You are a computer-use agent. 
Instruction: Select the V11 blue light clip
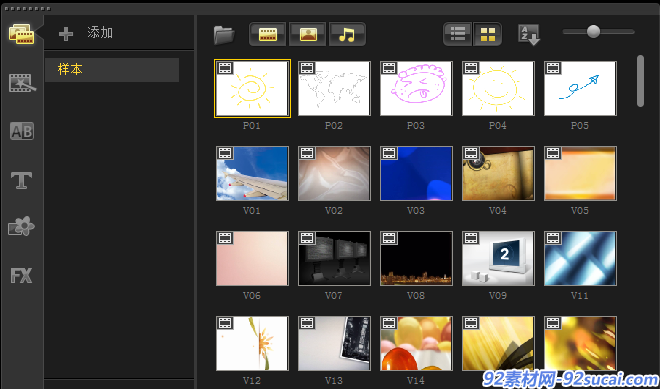tap(580, 258)
